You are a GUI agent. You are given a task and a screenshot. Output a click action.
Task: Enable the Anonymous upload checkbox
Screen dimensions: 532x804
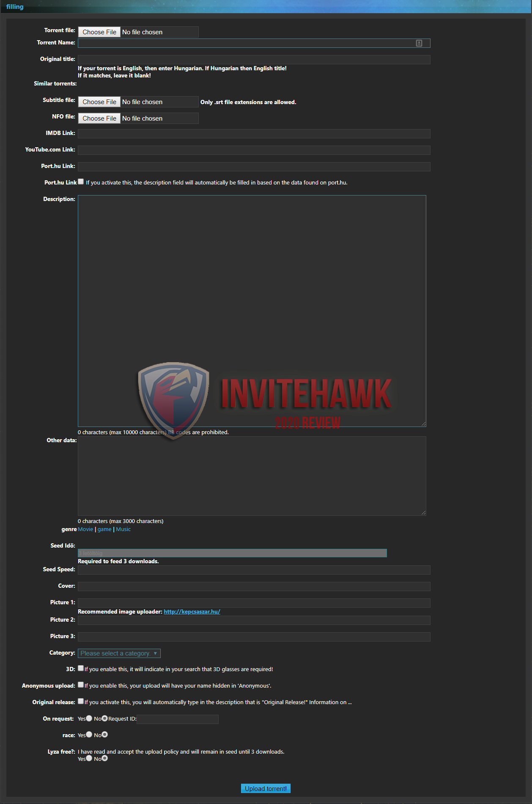[81, 685]
